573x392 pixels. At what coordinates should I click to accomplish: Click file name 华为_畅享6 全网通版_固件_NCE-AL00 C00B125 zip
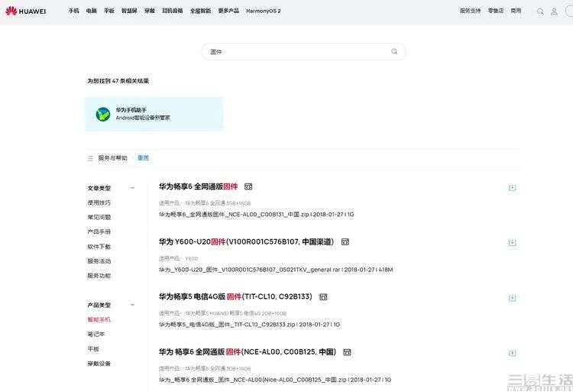click(253, 380)
